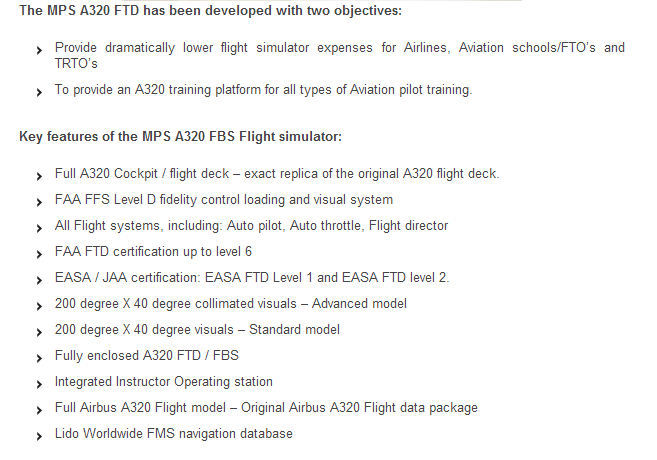Click the 'Key features of the MPS A320 FBS' heading
Screen dimensions: 657x460
click(181, 137)
